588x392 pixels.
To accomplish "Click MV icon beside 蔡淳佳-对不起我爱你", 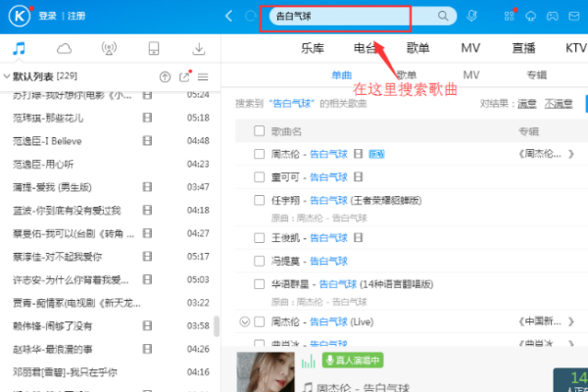I will pos(147,256).
